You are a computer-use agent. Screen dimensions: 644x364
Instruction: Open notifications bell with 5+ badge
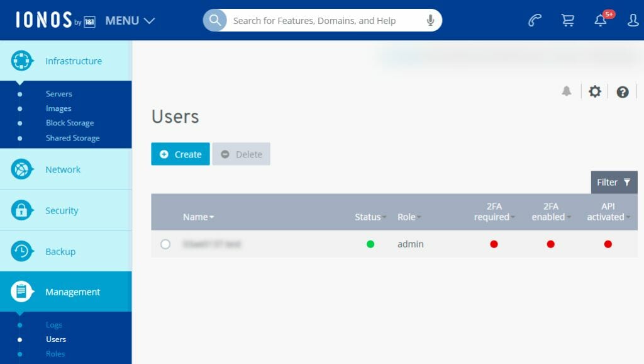(601, 20)
